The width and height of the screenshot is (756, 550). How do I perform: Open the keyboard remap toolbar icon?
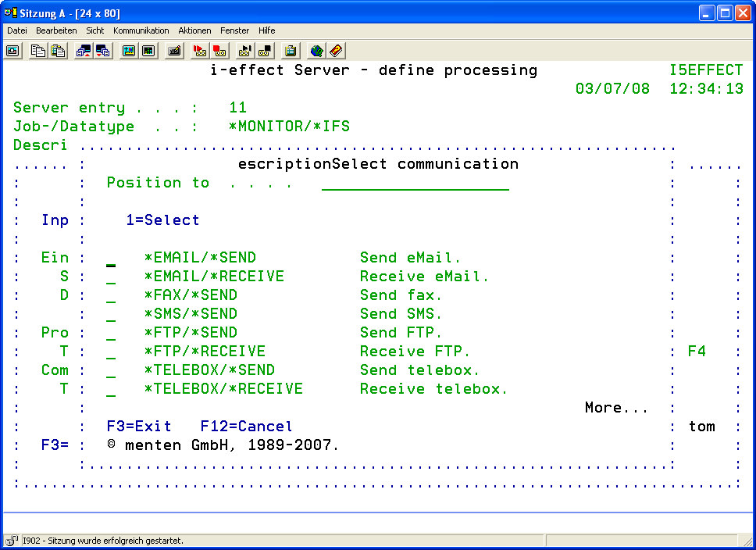point(174,51)
